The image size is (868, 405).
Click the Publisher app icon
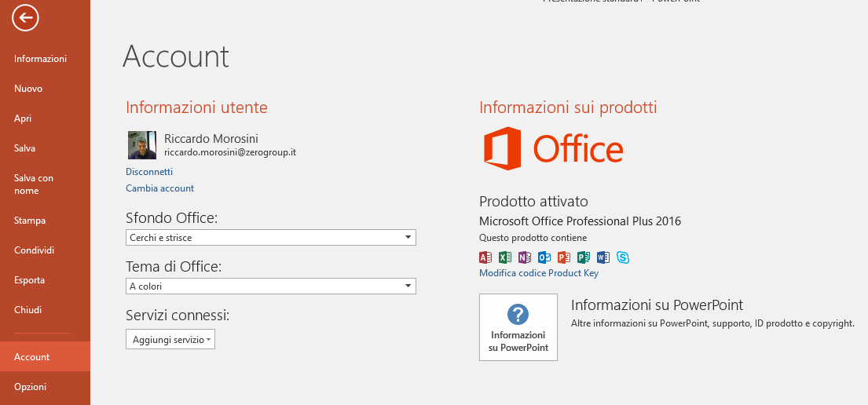pyautogui.click(x=584, y=257)
